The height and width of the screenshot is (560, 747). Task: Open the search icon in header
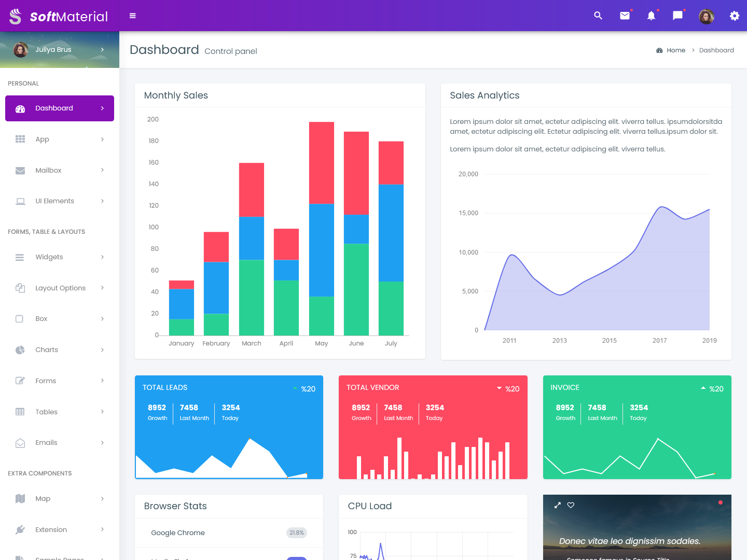598,16
